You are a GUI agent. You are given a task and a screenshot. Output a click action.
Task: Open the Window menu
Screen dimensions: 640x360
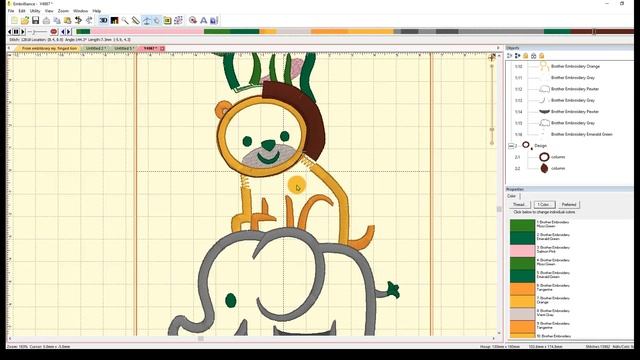pos(80,11)
